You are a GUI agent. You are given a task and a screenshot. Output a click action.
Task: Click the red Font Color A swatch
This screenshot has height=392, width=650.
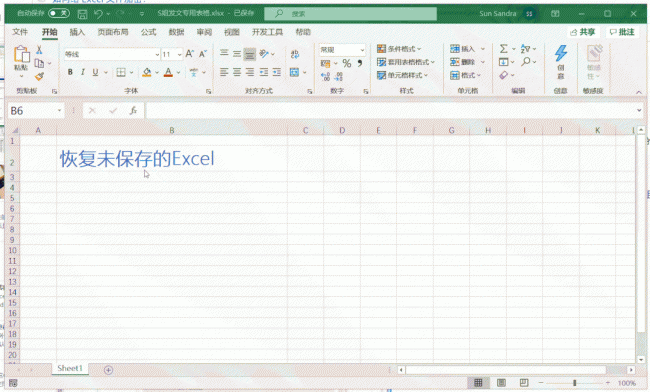tap(168, 73)
